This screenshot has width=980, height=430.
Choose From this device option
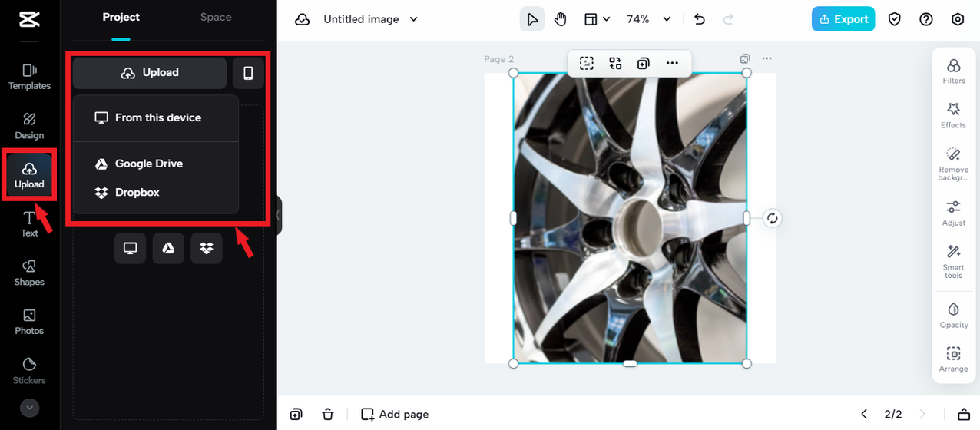click(156, 117)
